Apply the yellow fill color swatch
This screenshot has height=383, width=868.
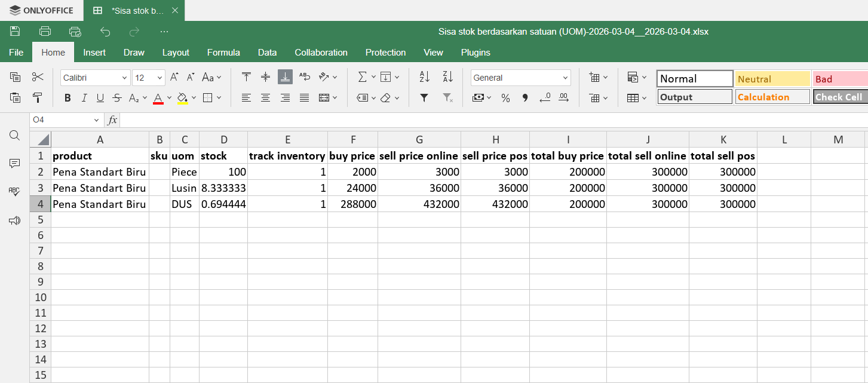click(183, 97)
